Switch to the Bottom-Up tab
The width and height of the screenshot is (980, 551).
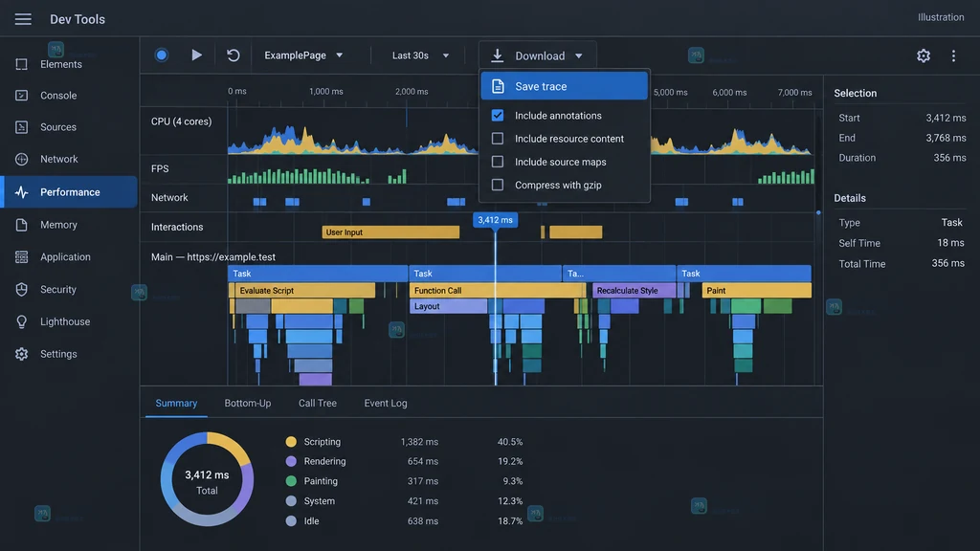pos(248,403)
